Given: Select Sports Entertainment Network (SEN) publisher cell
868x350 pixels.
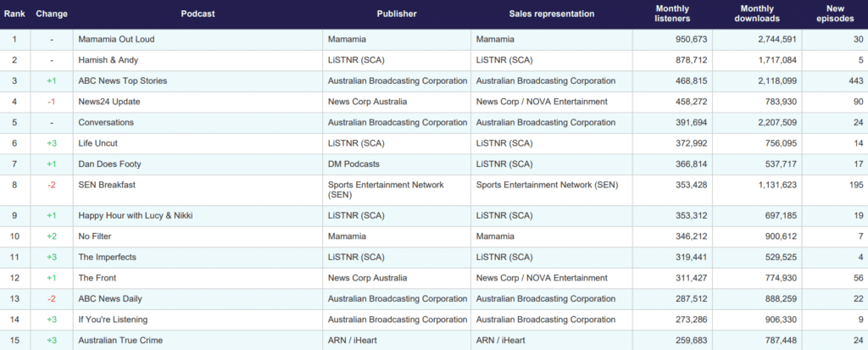Looking at the screenshot, I should [386, 190].
